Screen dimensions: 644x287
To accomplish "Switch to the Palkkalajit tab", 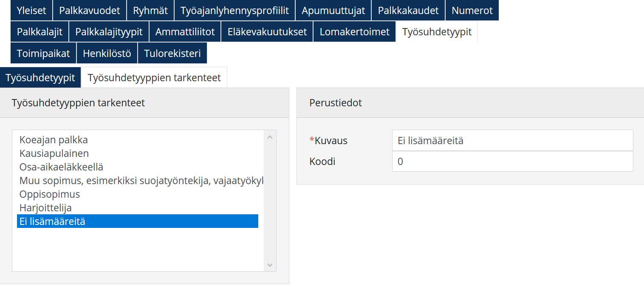I will point(40,32).
